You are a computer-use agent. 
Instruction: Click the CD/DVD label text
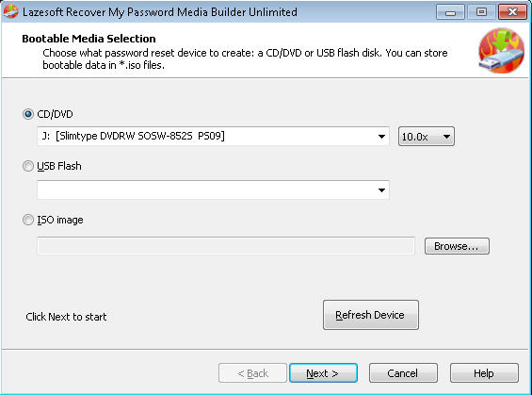(55, 114)
